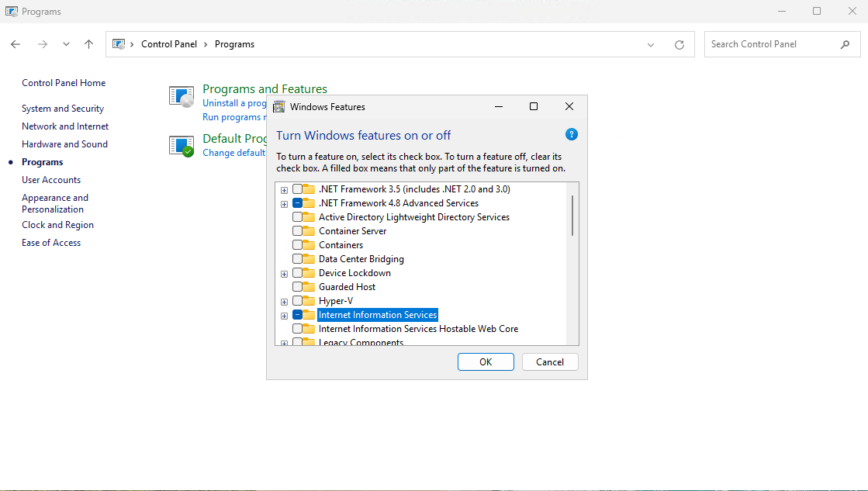Expand Device Lockdown node
The height and width of the screenshot is (491, 868).
tap(284, 274)
